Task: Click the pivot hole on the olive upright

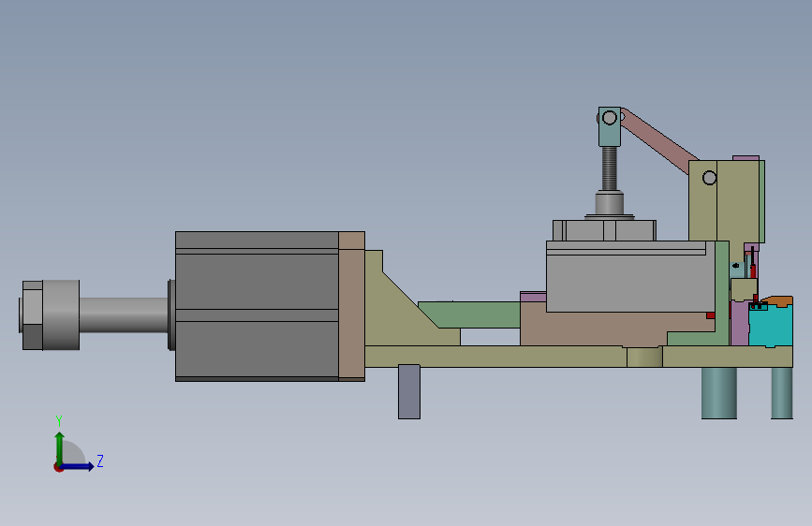Action: 710,178
